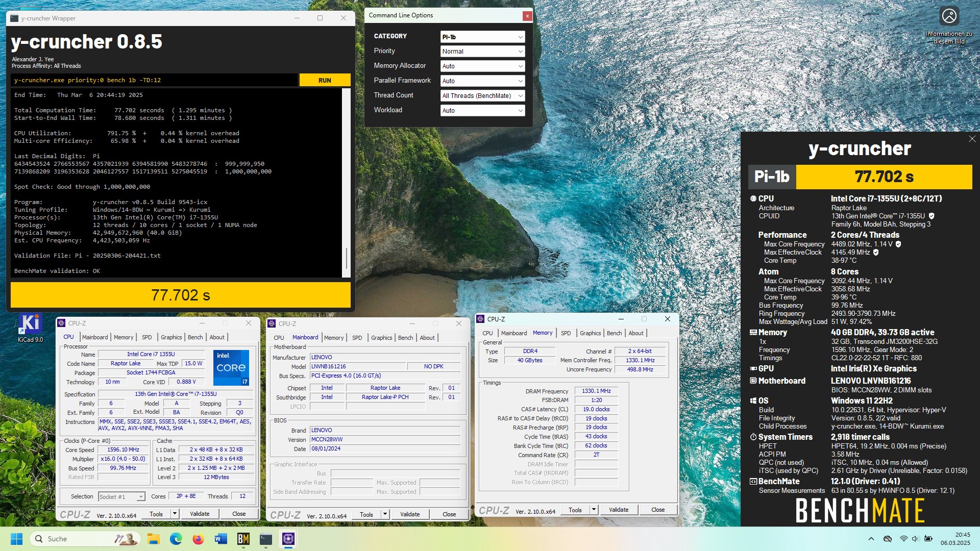
Task: Click the CPU-Z icon in right window title bar
Action: (480, 319)
